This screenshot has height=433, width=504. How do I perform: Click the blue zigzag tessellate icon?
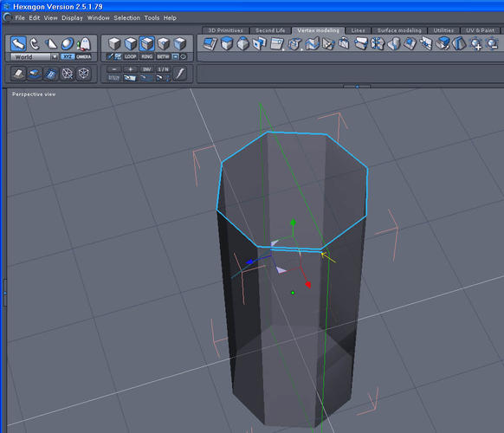(312, 43)
